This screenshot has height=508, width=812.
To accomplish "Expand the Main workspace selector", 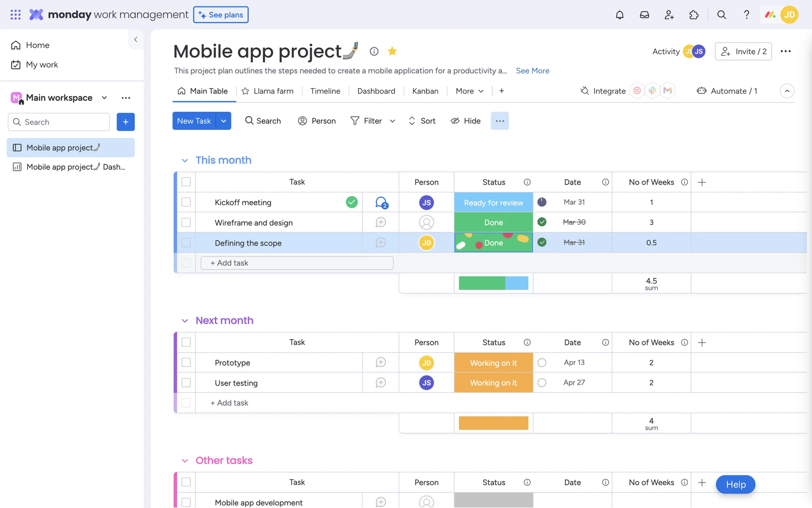I will (x=104, y=98).
